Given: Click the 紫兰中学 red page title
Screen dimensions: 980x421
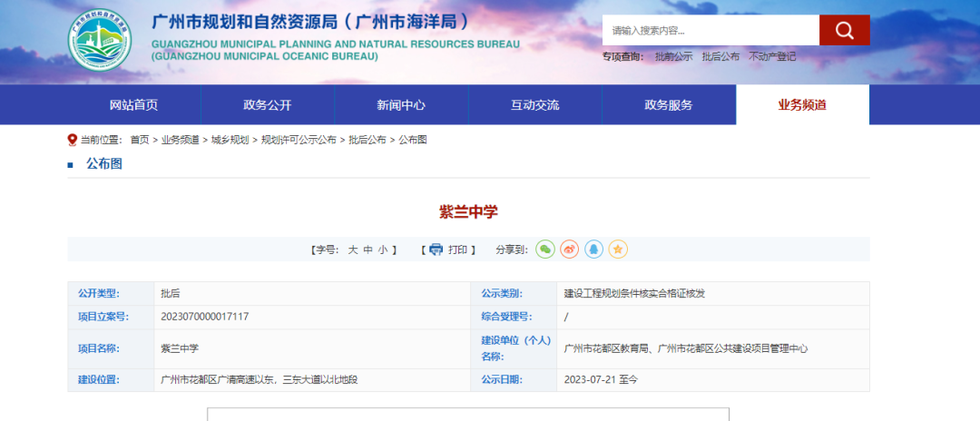Looking at the screenshot, I should click(x=469, y=212).
